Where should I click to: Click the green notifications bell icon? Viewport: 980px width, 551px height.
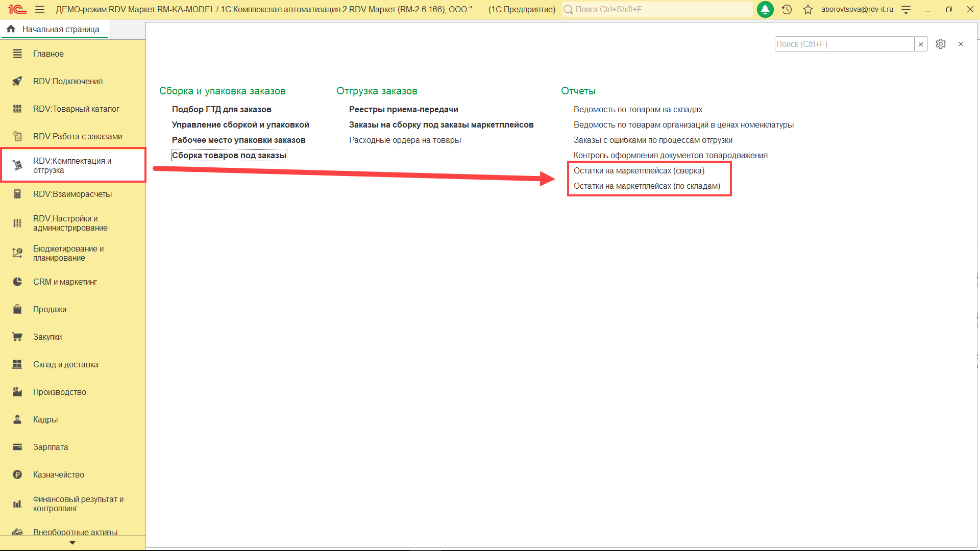point(765,9)
